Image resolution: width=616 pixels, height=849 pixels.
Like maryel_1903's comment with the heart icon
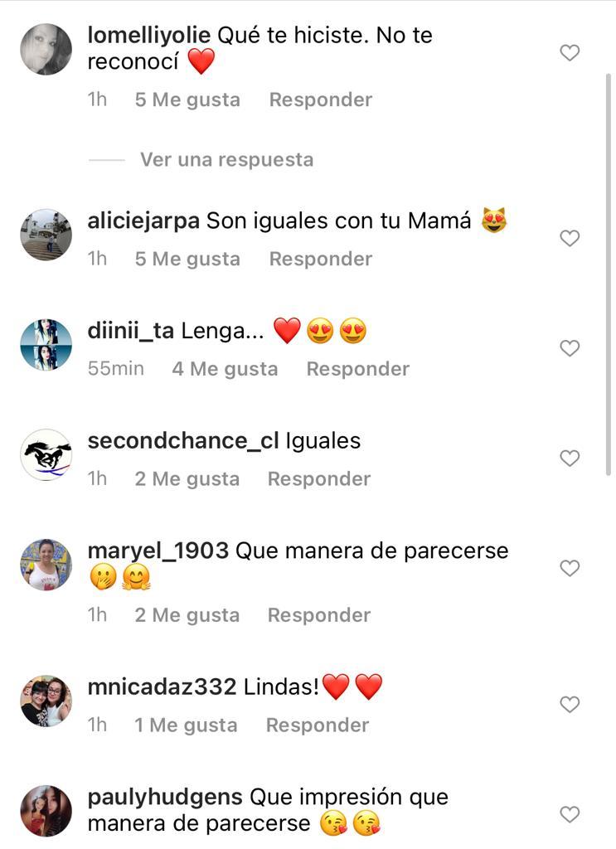[570, 568]
